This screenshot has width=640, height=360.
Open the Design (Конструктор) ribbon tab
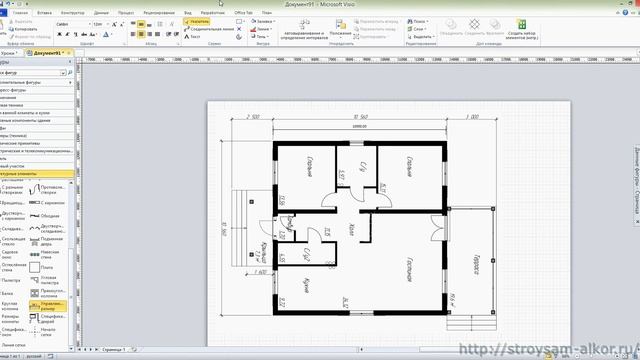tap(73, 13)
